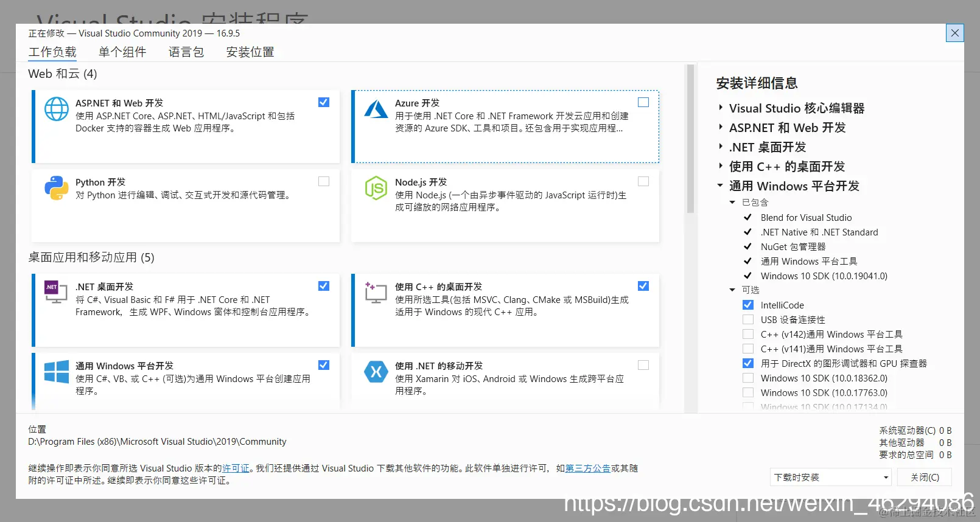980x522 pixels.
Task: Click the 要求的总空间 0 B entry
Action: coord(915,454)
